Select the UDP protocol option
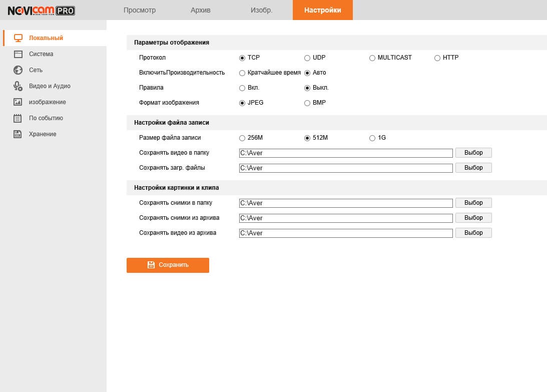 tap(307, 58)
